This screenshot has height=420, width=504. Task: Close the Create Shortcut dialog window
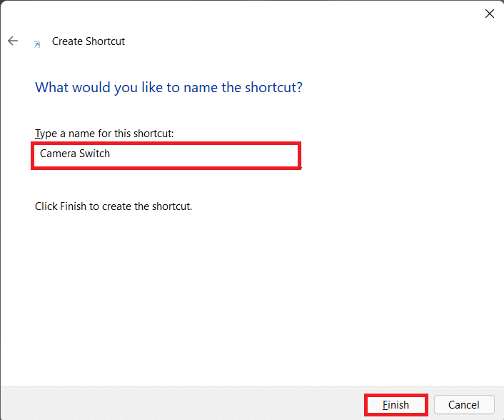coord(490,14)
